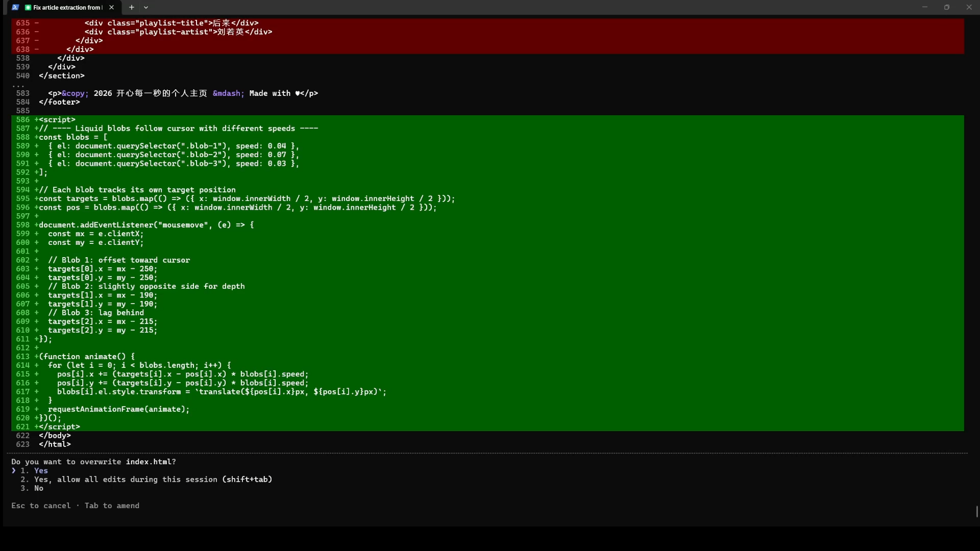
Task: Click the 'const blobs = [' line
Action: point(73,137)
